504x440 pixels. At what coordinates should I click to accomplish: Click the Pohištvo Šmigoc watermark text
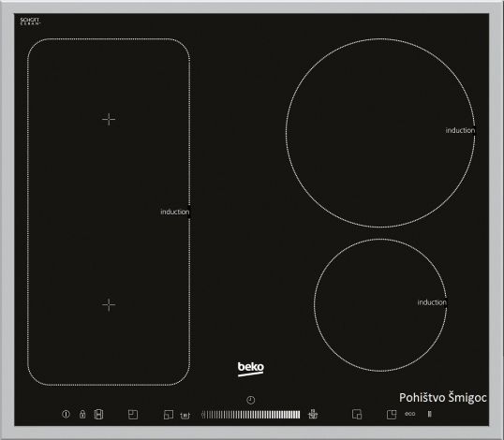(x=443, y=398)
